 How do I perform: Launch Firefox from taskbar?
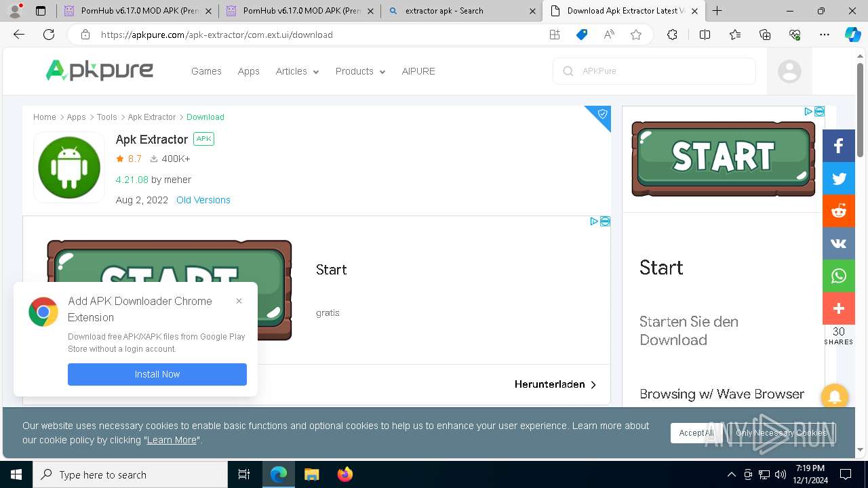[345, 474]
